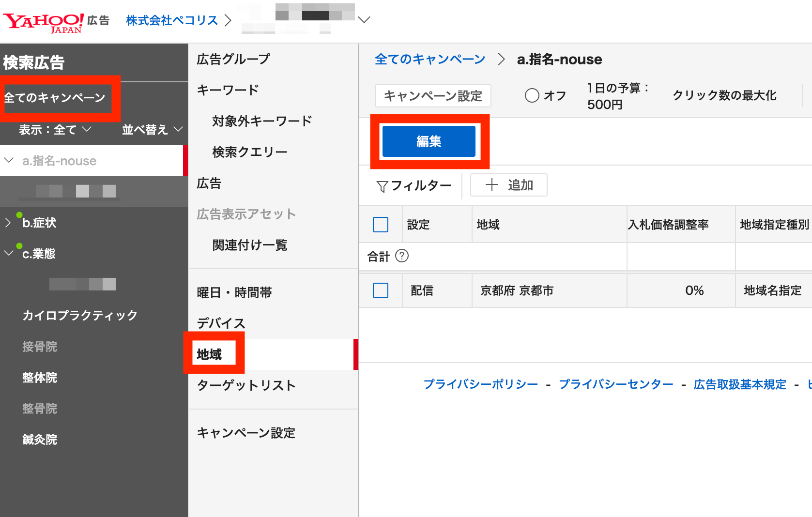Collapse the a.指名-nouse campaign chevron
This screenshot has height=517, width=812.
[x=9, y=160]
